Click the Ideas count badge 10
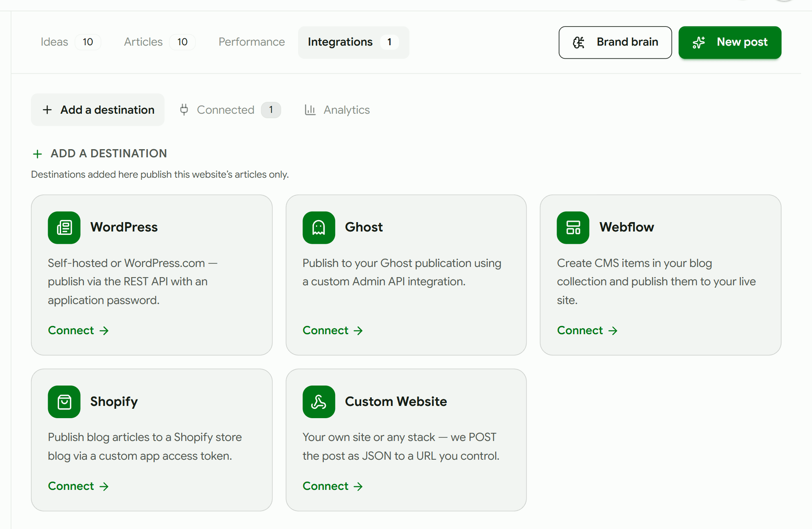This screenshot has width=812, height=529. pos(88,42)
